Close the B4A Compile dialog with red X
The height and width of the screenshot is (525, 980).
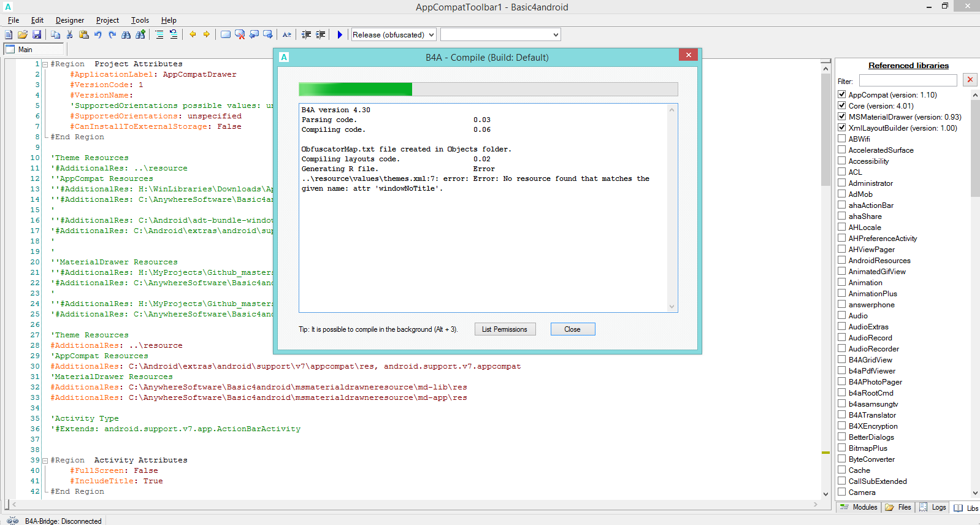[688, 55]
